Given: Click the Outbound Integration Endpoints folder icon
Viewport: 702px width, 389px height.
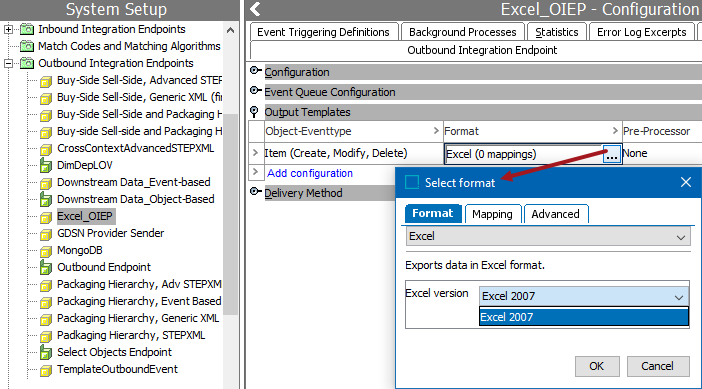Looking at the screenshot, I should click(x=27, y=63).
